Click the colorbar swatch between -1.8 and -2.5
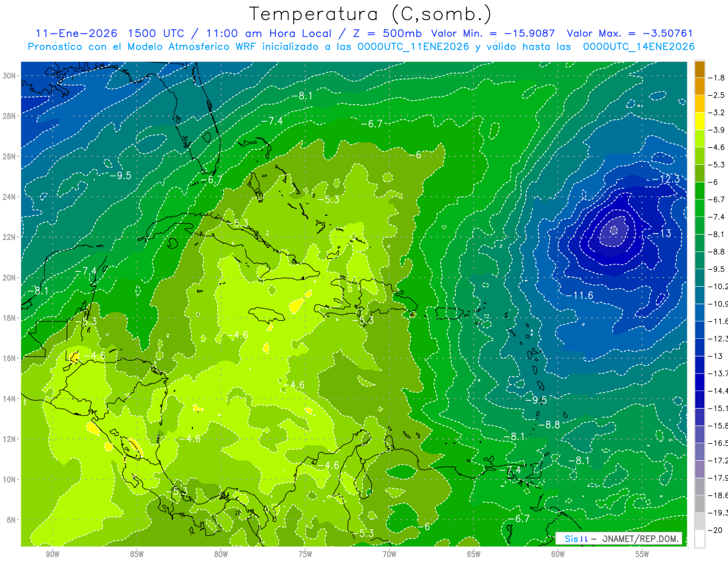 click(699, 86)
